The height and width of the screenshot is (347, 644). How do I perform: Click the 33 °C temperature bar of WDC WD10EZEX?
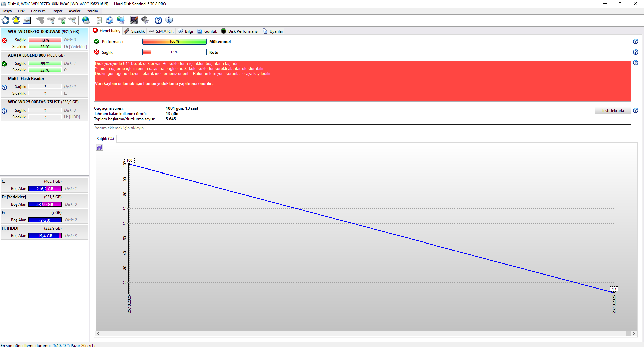[x=45, y=47]
